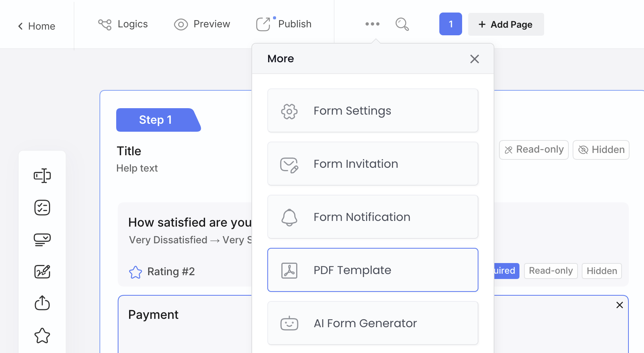Add a dropdown field from sidebar icon
644x353 pixels.
pyautogui.click(x=42, y=240)
